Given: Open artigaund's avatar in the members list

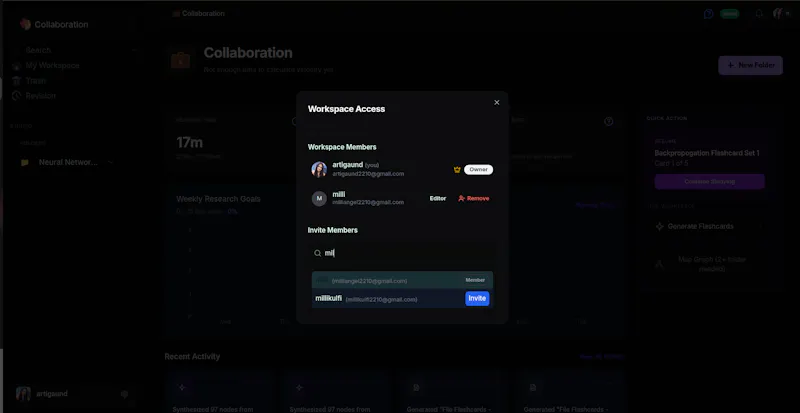Looking at the screenshot, I should (319, 169).
